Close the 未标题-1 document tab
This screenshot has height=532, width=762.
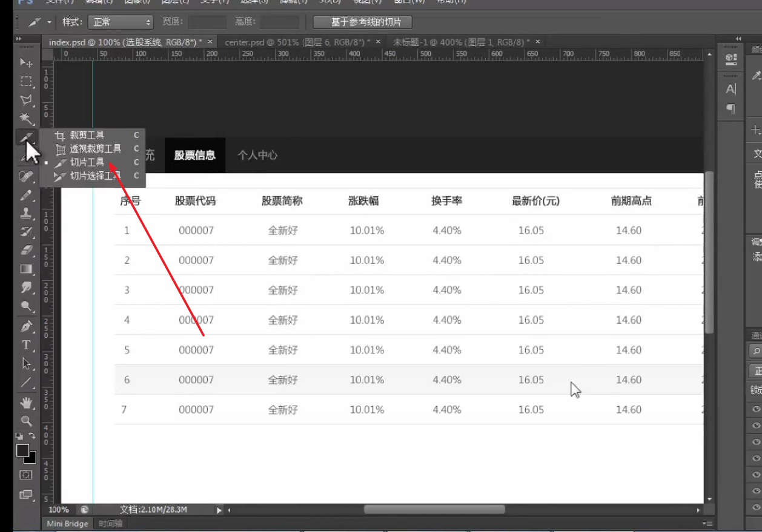[x=537, y=42]
